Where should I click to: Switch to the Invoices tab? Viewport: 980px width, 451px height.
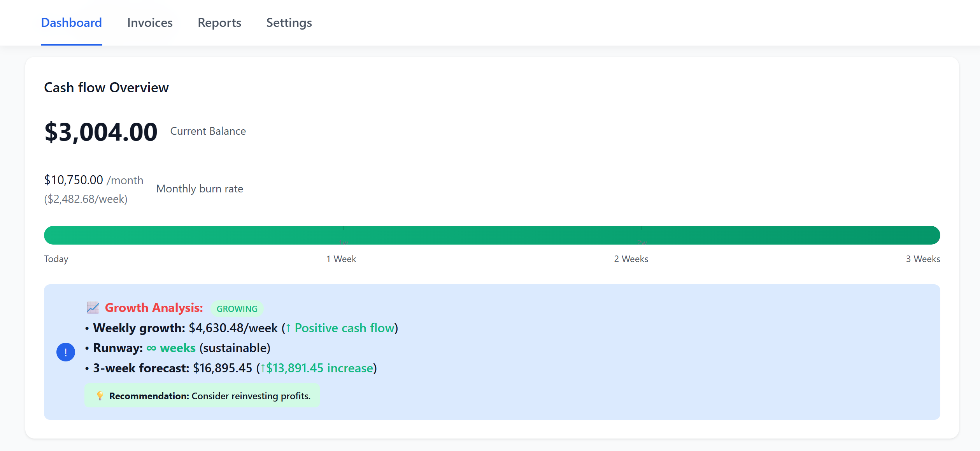(150, 23)
